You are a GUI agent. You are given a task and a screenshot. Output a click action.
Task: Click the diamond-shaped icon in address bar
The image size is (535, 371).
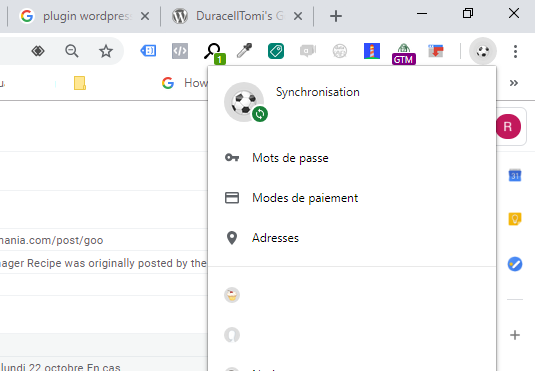pos(38,51)
